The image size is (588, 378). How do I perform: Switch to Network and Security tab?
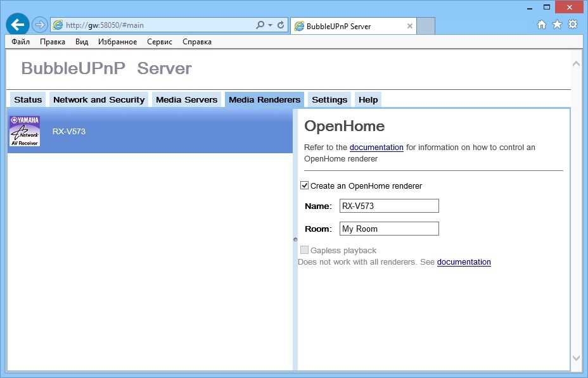pos(99,99)
